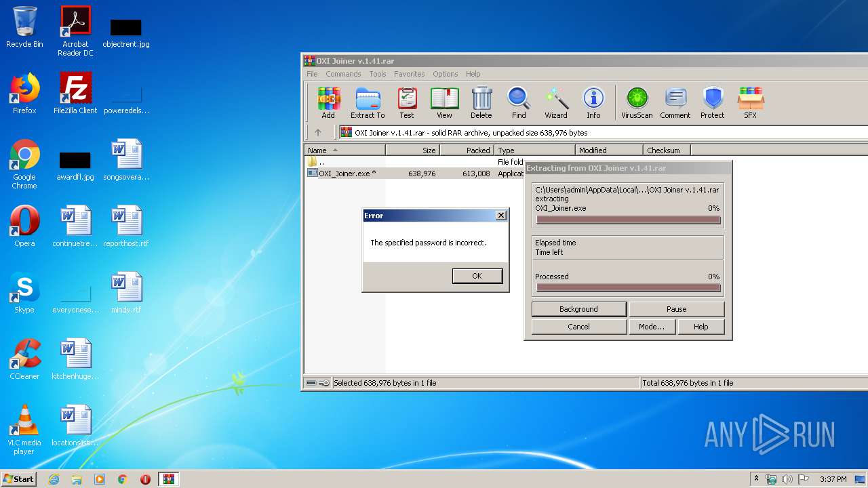Close the Error dialog with X

pos(501,216)
